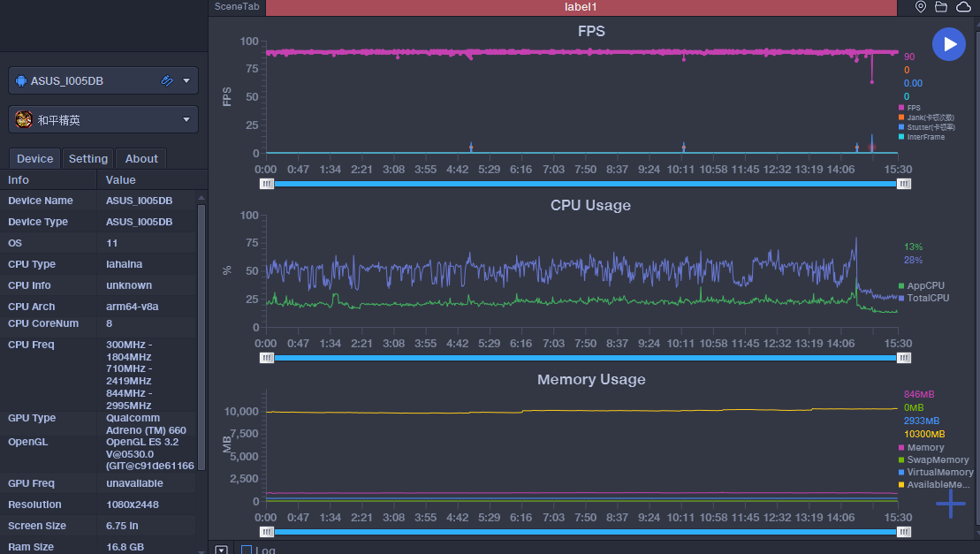
Task: Toggle the TotalCPU legend series
Action: point(923,298)
